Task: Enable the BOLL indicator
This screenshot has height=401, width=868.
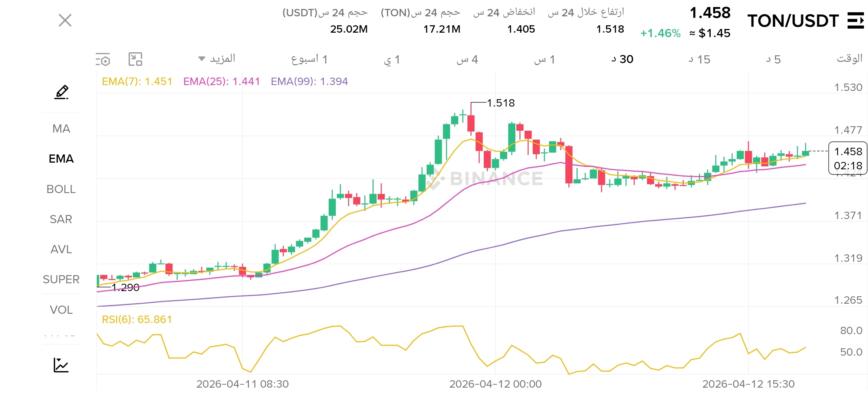Action: (x=61, y=189)
